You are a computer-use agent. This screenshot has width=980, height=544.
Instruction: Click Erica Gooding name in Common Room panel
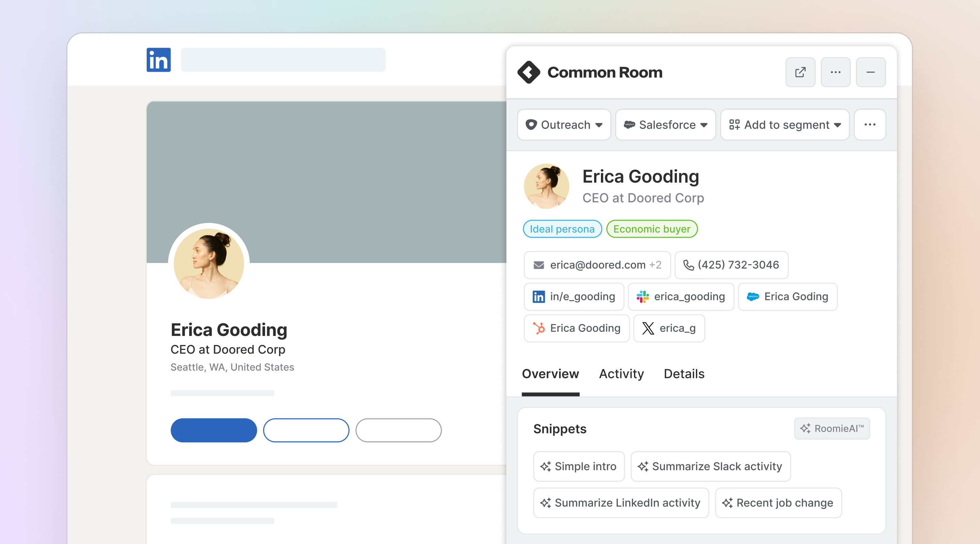641,176
